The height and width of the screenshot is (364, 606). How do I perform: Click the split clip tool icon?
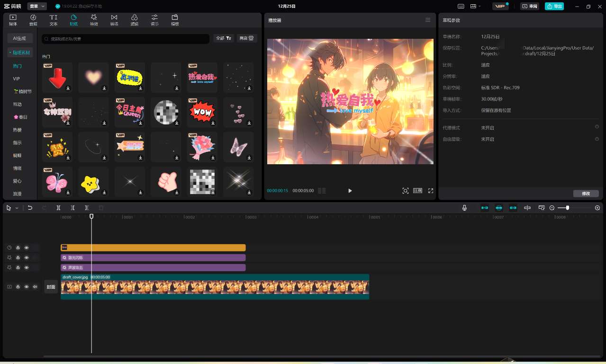click(58, 208)
